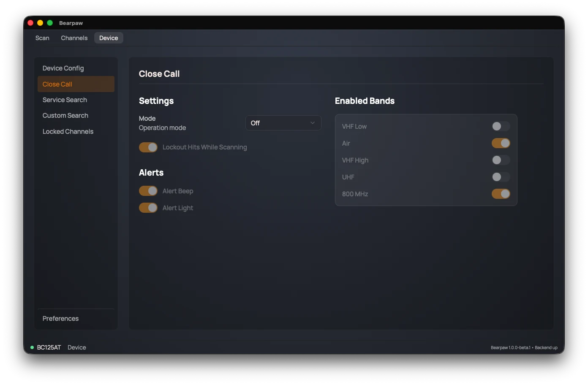Click the green connection status dot
Screen dimensions: 588x385
click(x=32, y=347)
